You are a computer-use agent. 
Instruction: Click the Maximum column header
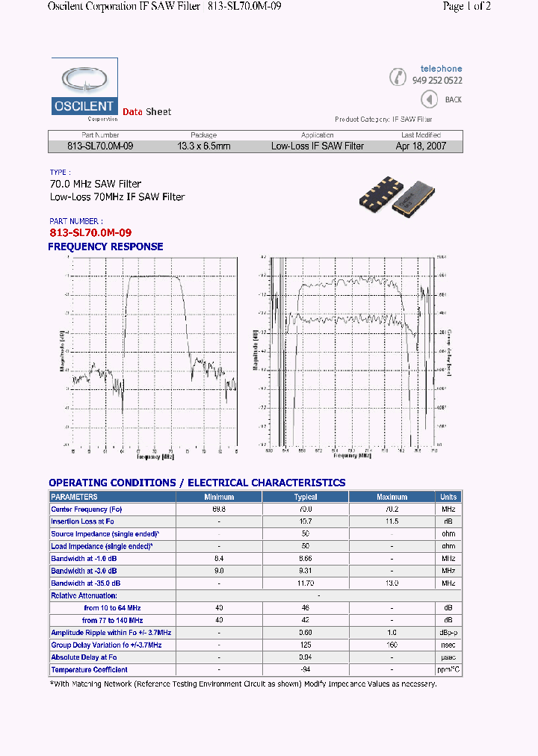coord(392,497)
